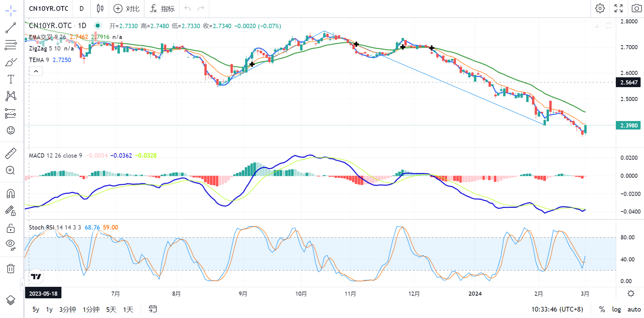Select the text annotation tool
Image resolution: width=644 pixels, height=318 pixels.
click(x=11, y=79)
